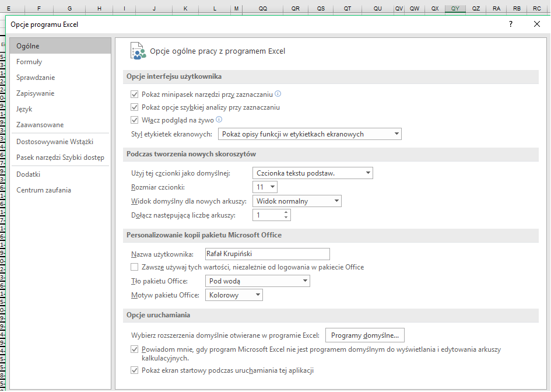Viewport: 551px width, 392px height.
Task: Open Motyw pakietu Office Kolorowy dropdown
Action: [x=234, y=295]
